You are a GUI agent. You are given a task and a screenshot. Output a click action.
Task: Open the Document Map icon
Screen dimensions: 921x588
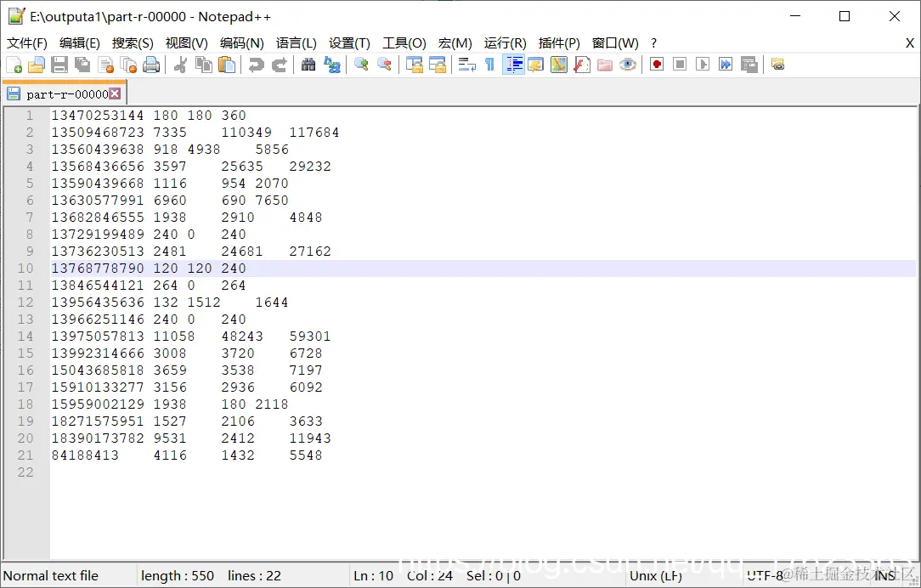(558, 65)
